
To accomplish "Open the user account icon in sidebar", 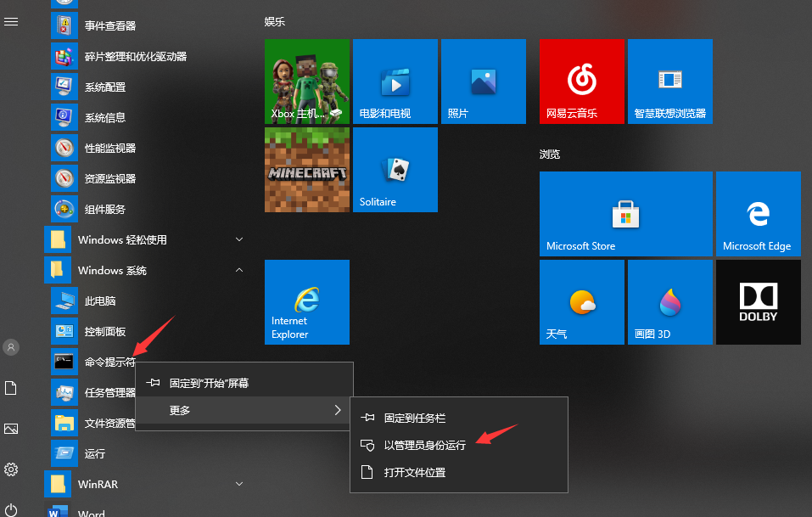I will (x=11, y=347).
